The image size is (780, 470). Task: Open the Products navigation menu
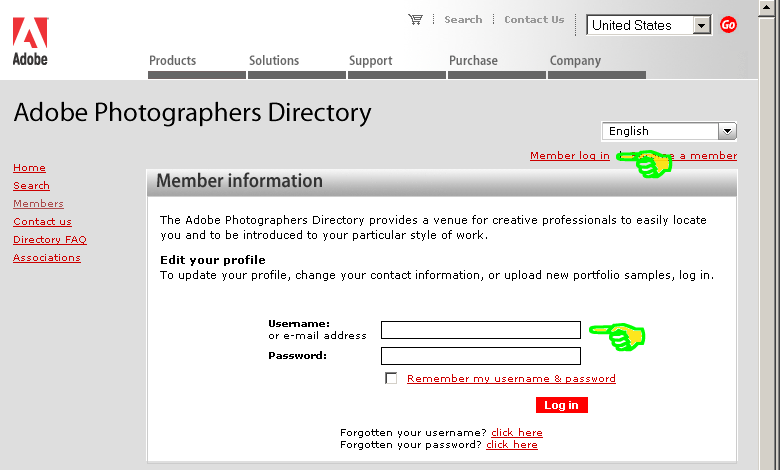[173, 61]
